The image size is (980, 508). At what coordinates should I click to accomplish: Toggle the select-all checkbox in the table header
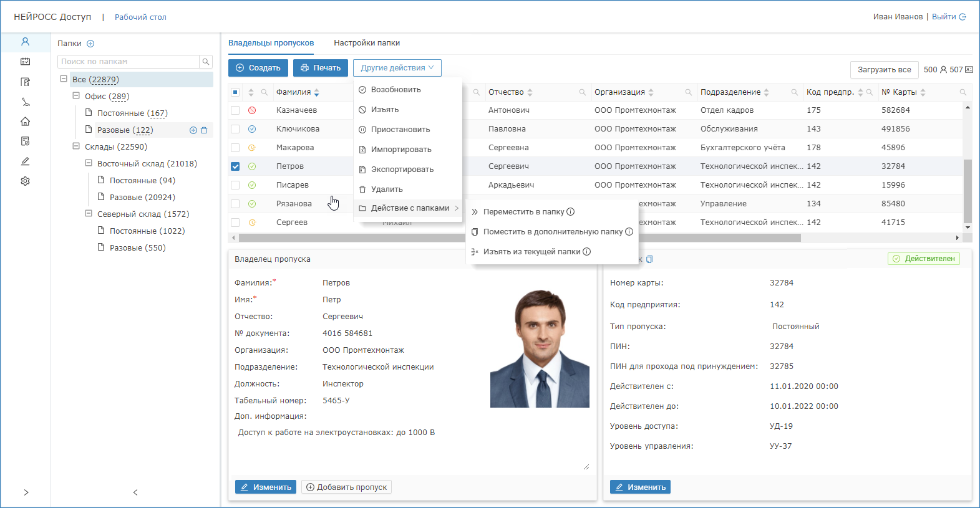[235, 92]
